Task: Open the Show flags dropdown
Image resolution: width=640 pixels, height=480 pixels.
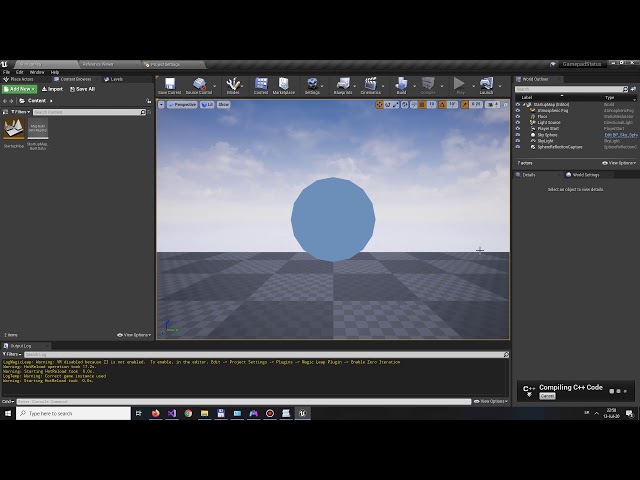Action: (x=224, y=105)
